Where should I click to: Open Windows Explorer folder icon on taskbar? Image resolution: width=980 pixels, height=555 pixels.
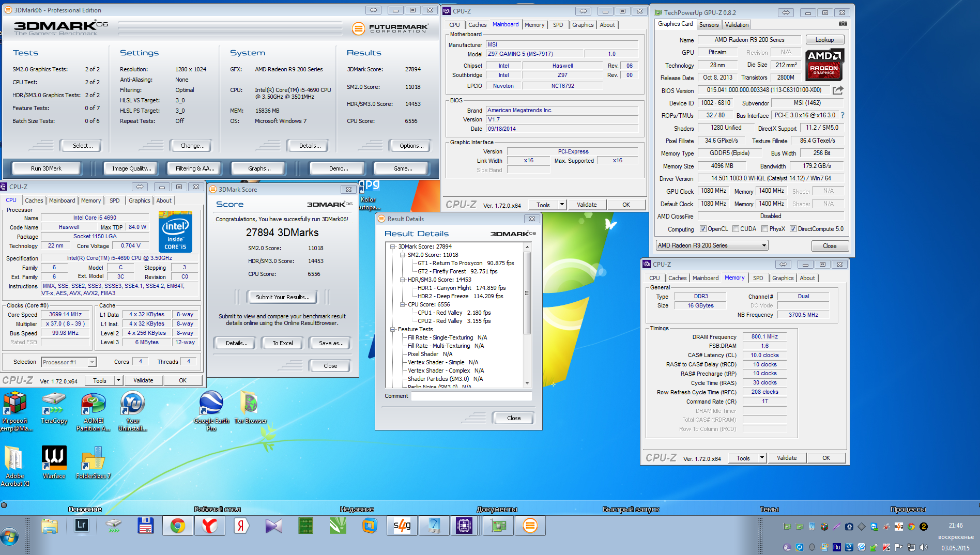tap(50, 526)
